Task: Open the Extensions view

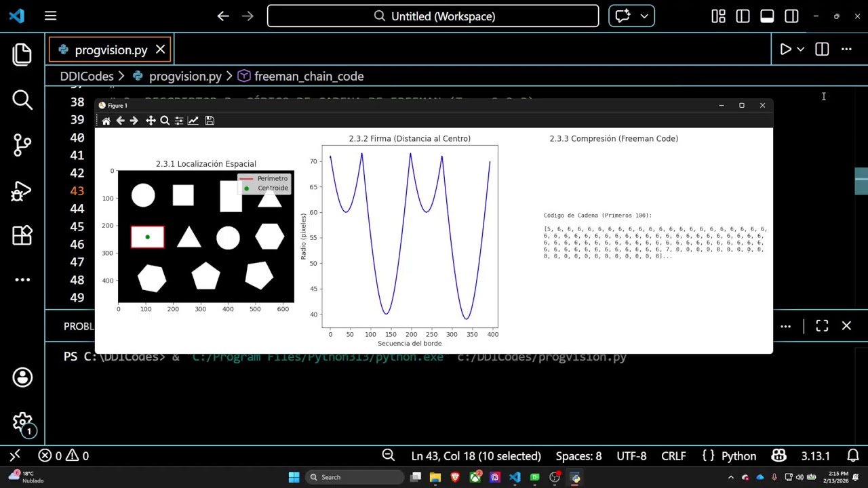Action: (x=22, y=235)
